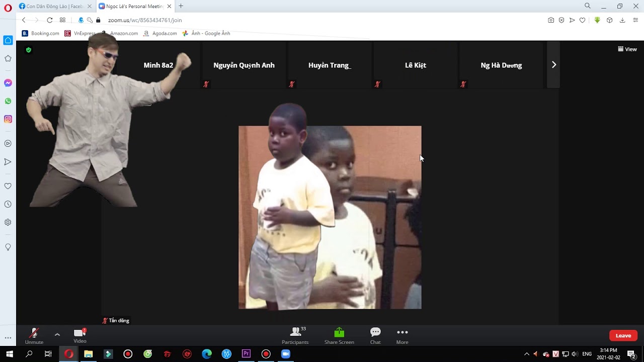Select Nguyễn Quỳnh Anh's video tile
Screen dimensions: 644x362
(x=244, y=65)
